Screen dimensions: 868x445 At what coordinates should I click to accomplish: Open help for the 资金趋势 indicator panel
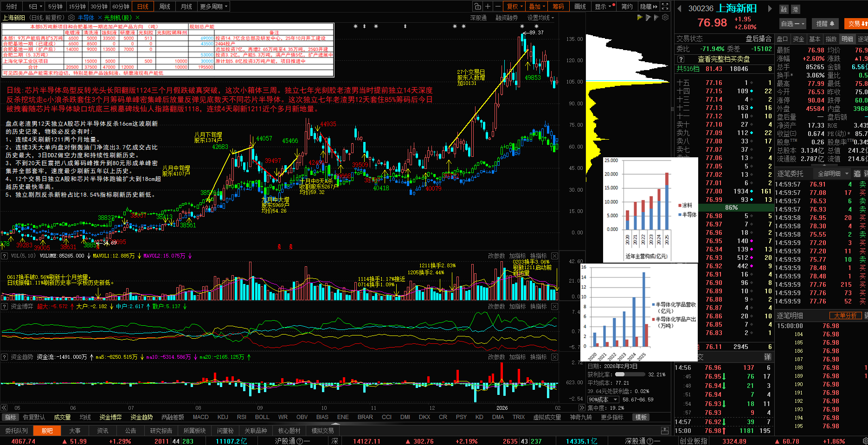(4, 357)
